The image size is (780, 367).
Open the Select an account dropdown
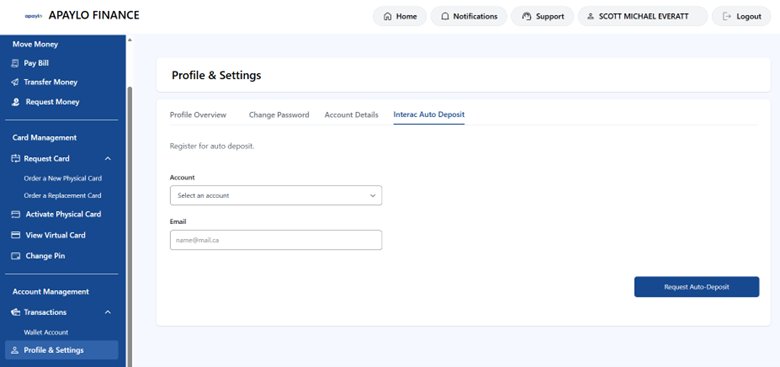click(276, 195)
